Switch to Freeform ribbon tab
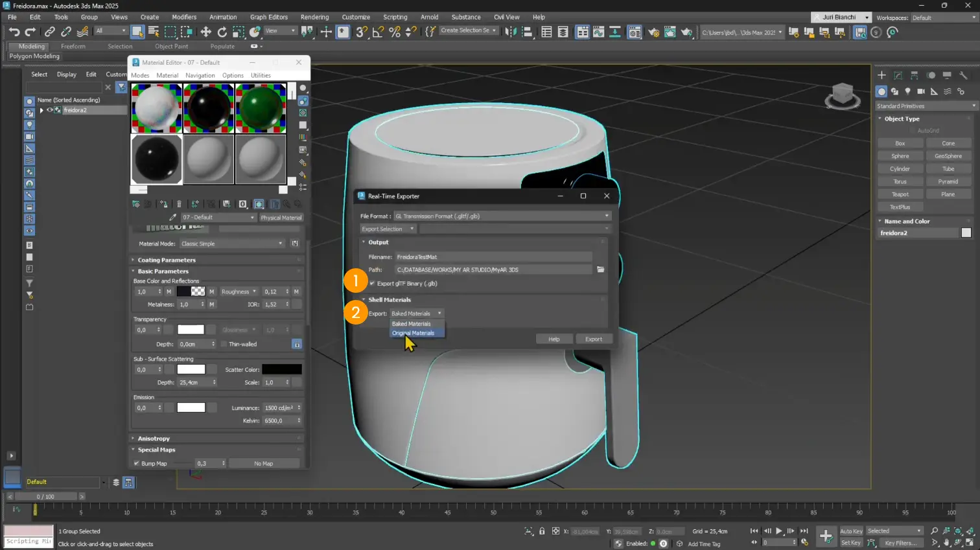Viewport: 980px width, 550px height. click(73, 46)
